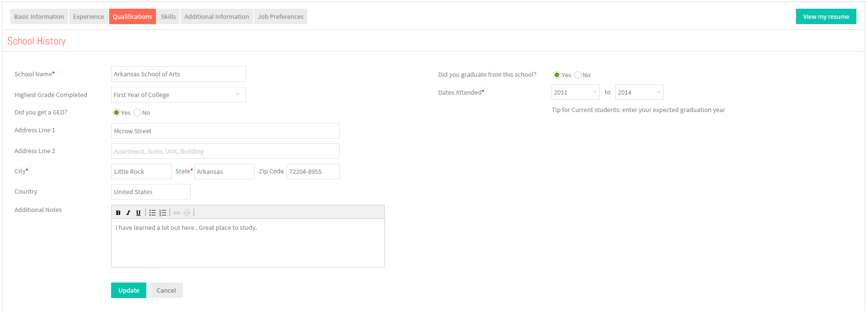Open Highest Grade Completed dropdown
This screenshot has width=868, height=311.
(x=179, y=95)
